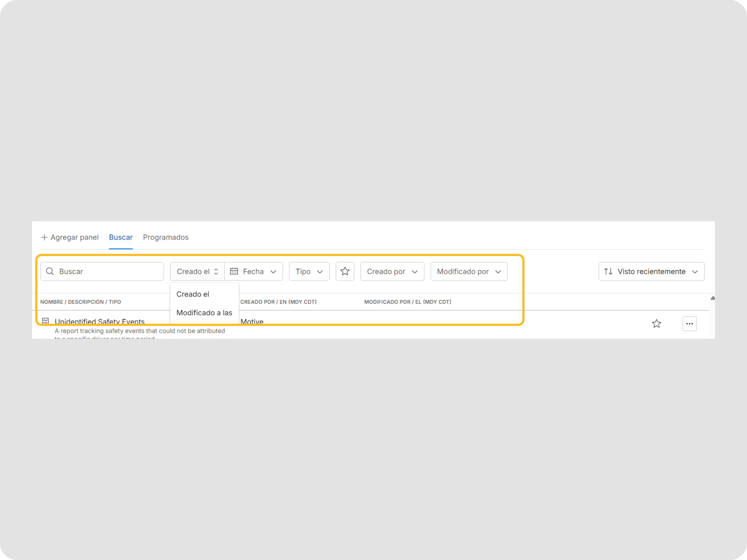Switch to the Programados tab
The image size is (747, 560).
(165, 237)
